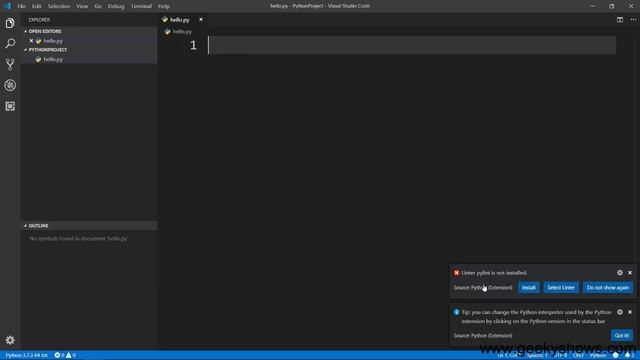The image size is (640, 360).
Task: Collapse the Outline section
Action: [38, 226]
